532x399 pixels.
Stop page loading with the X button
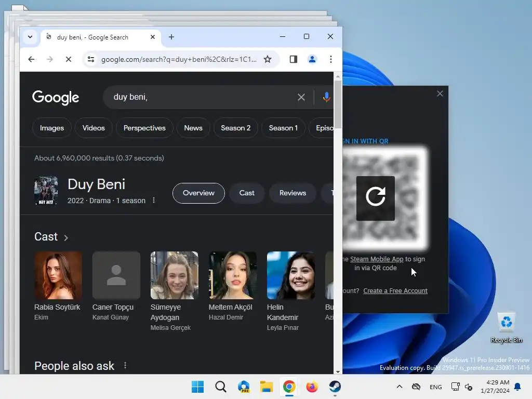pos(69,59)
